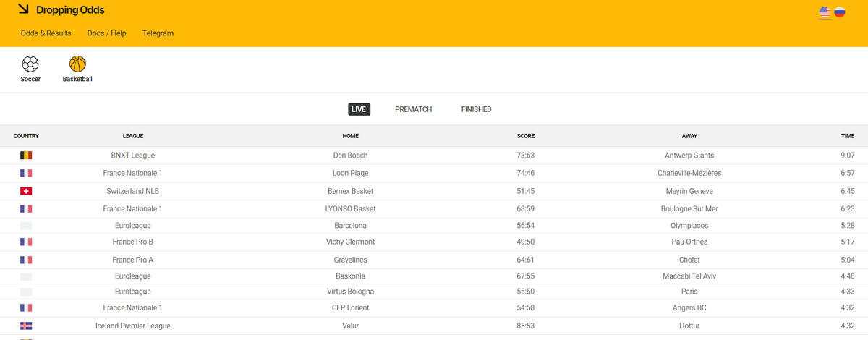
Task: Select the Basketball icon
Action: [77, 64]
